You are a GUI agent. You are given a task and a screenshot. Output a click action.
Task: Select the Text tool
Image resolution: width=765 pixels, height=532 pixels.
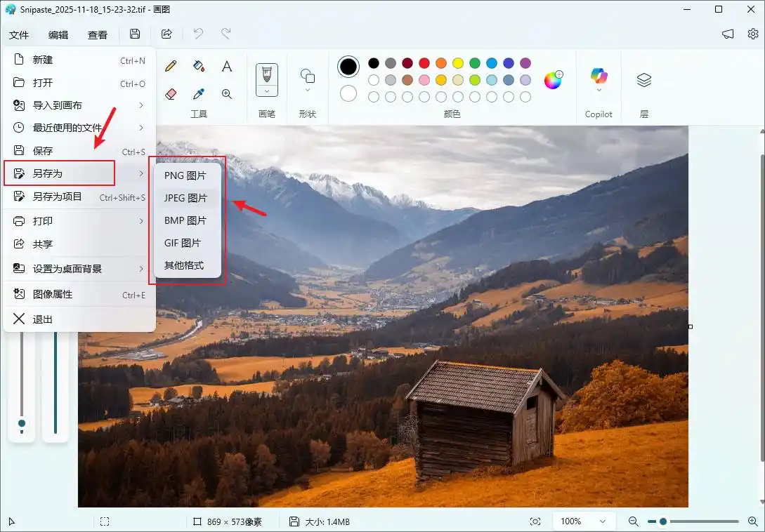pyautogui.click(x=227, y=67)
